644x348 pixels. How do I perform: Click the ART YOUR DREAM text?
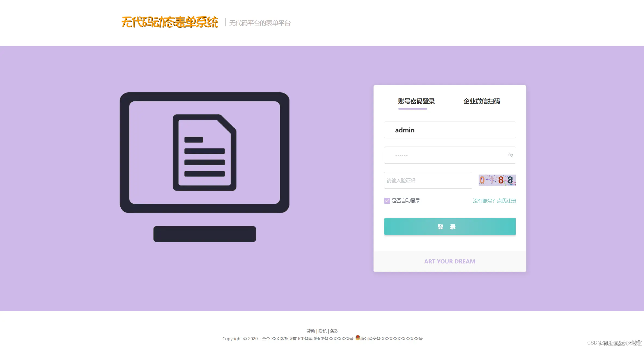point(450,261)
